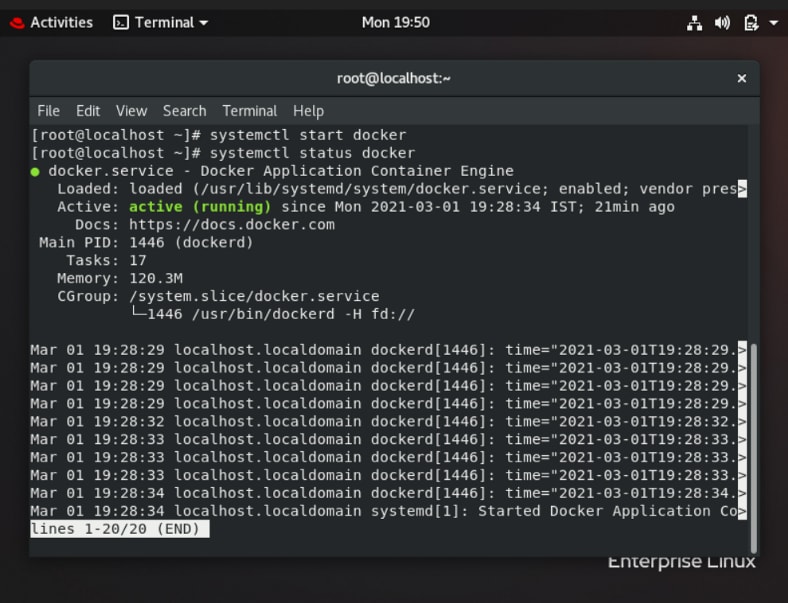
Task: Click the Loaded line with docker.service path
Action: point(402,189)
